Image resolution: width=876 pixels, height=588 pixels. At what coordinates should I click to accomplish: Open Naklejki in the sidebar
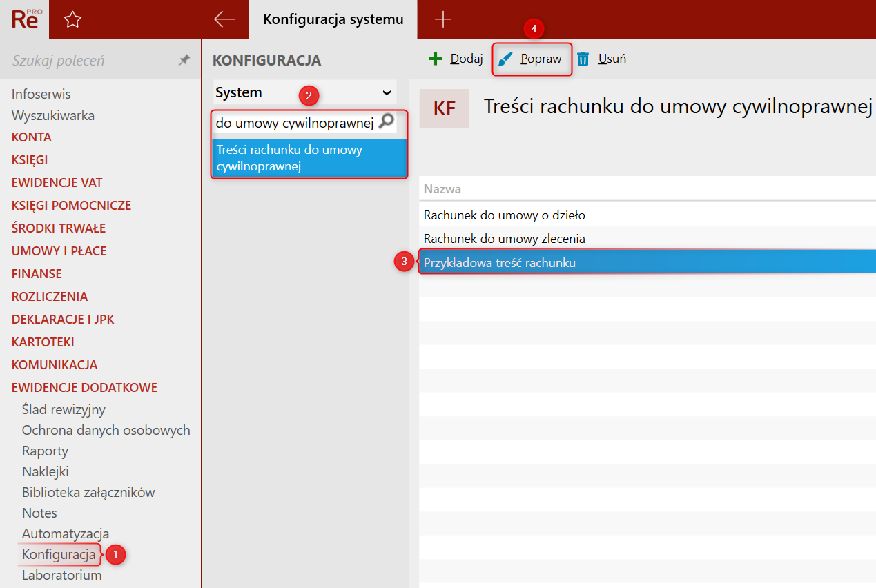tap(46, 472)
